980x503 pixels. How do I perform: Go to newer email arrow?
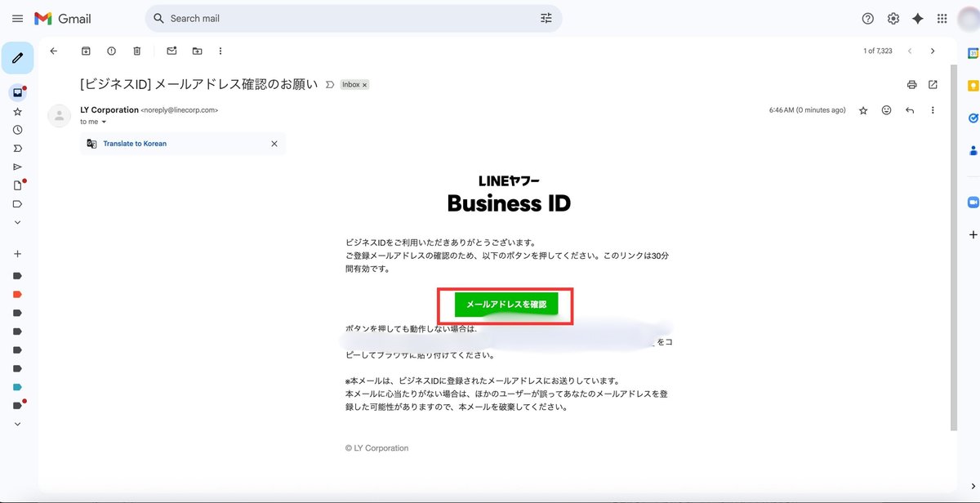910,51
